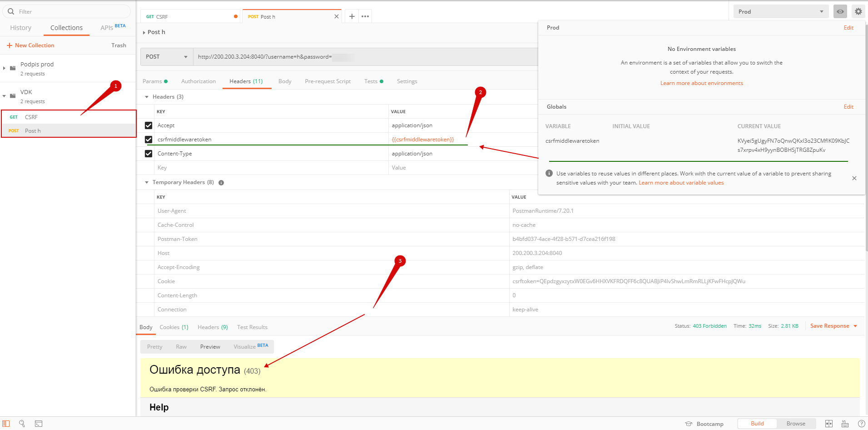Open the History sidebar tab

coord(21,28)
